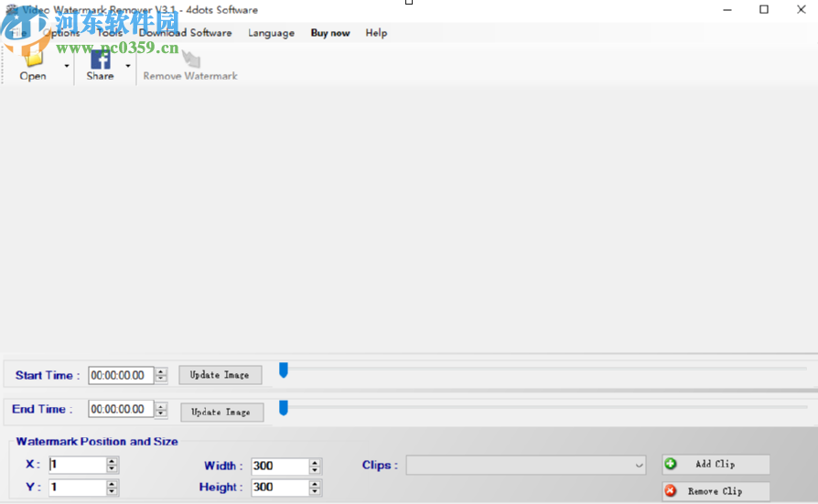
Task: Minimize the application window
Action: pyautogui.click(x=727, y=9)
